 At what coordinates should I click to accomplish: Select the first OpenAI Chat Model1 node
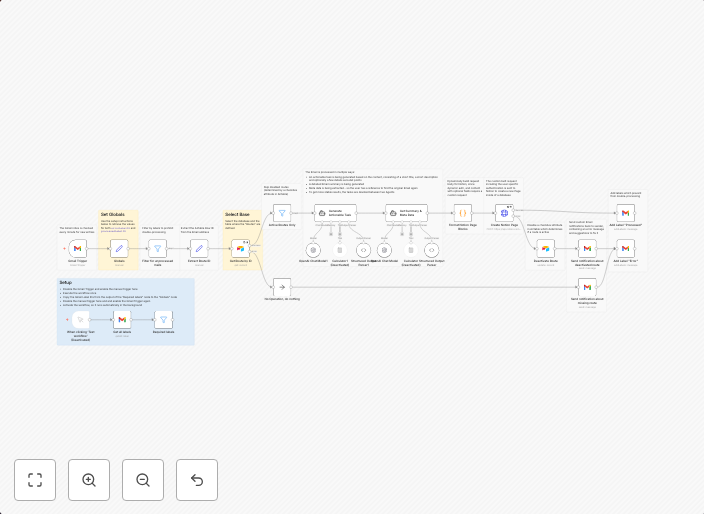point(313,250)
